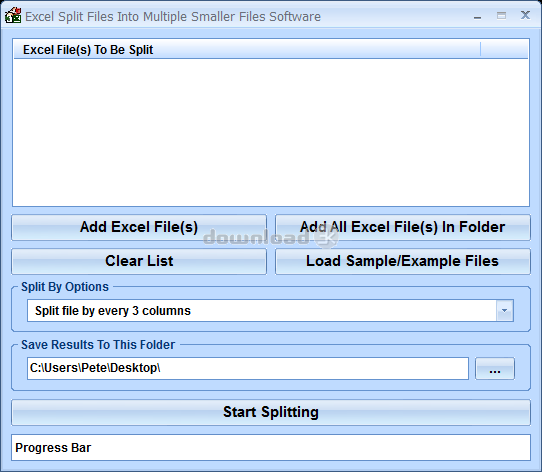
Task: Click the Add Excel File(s) button
Action: pos(139,227)
